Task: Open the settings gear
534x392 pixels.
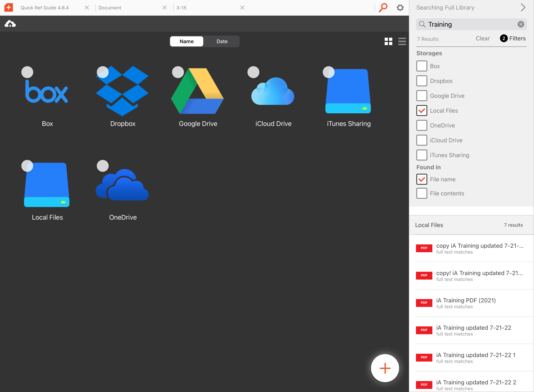Action: (400, 8)
